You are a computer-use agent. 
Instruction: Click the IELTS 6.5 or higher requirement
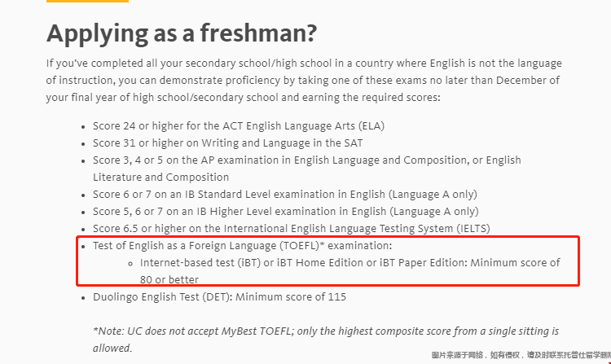tap(292, 229)
